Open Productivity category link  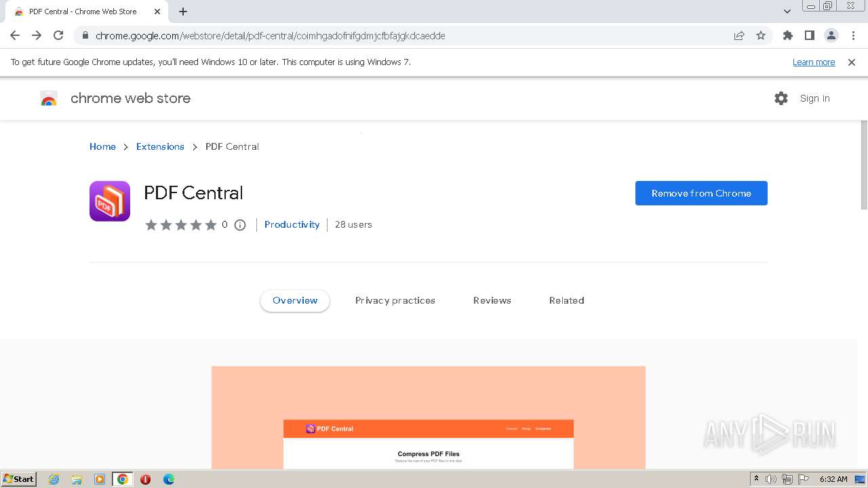pyautogui.click(x=292, y=224)
